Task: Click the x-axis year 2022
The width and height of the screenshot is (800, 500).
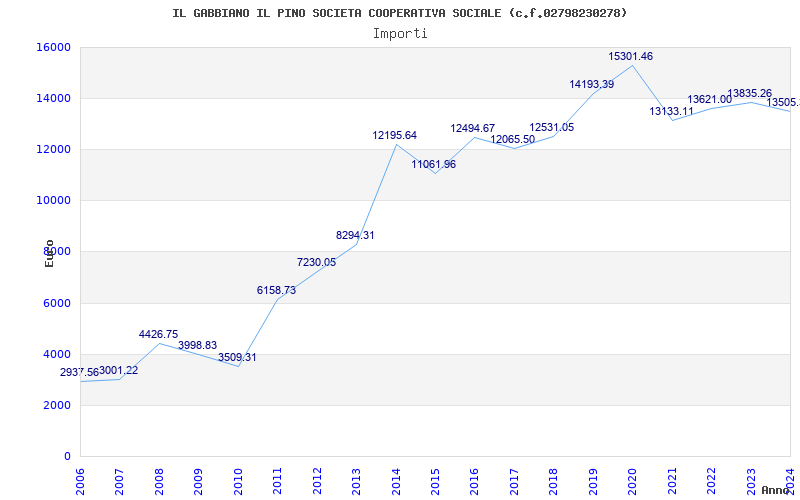Action: pyautogui.click(x=711, y=481)
